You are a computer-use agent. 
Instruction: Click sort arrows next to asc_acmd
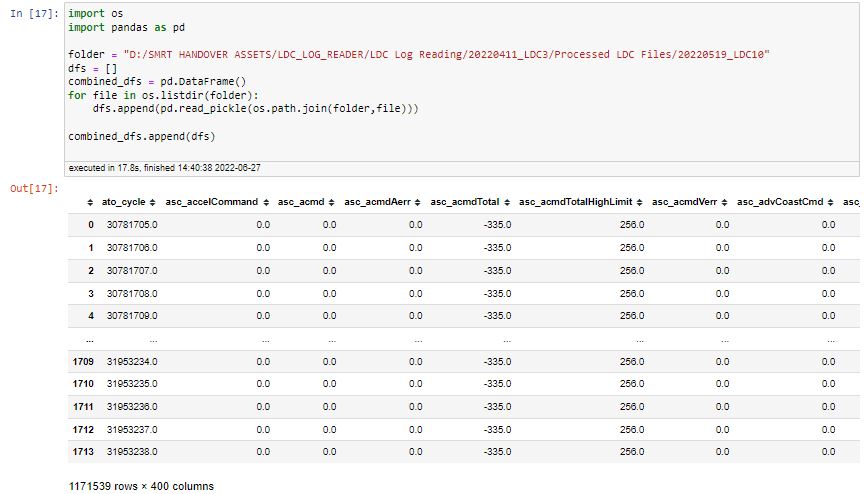pyautogui.click(x=332, y=203)
